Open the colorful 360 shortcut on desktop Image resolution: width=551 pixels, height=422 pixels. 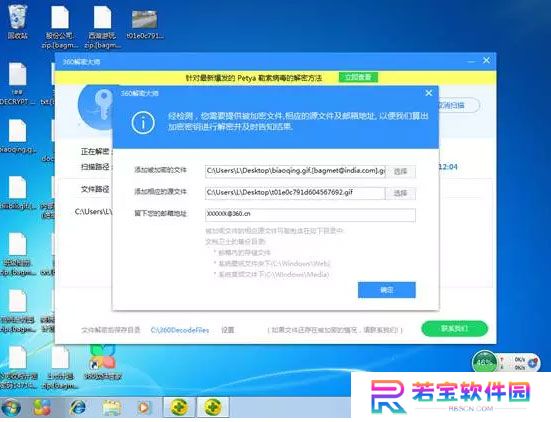(x=102, y=362)
